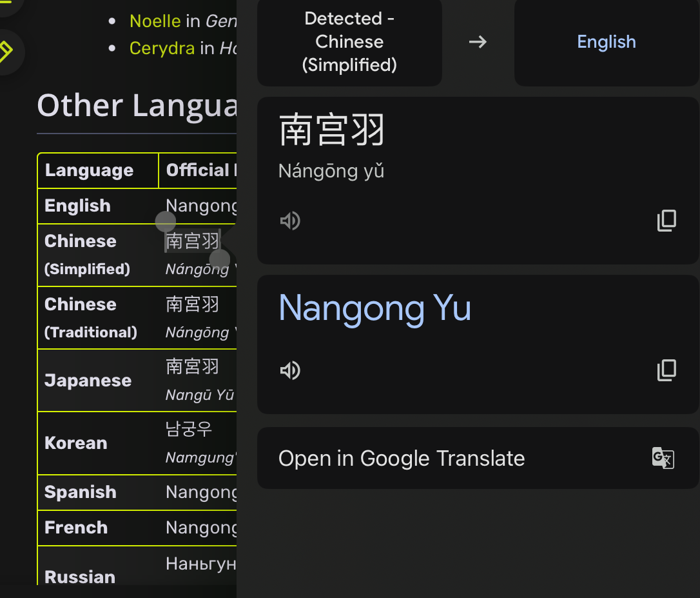700x598 pixels.
Task: Click the swap languages arrow
Action: [x=478, y=42]
